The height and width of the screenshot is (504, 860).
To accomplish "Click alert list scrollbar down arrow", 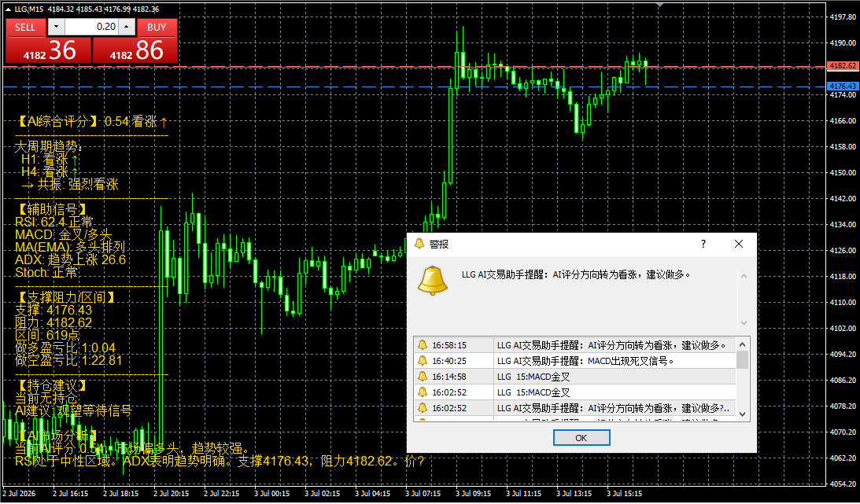I will click(x=743, y=414).
